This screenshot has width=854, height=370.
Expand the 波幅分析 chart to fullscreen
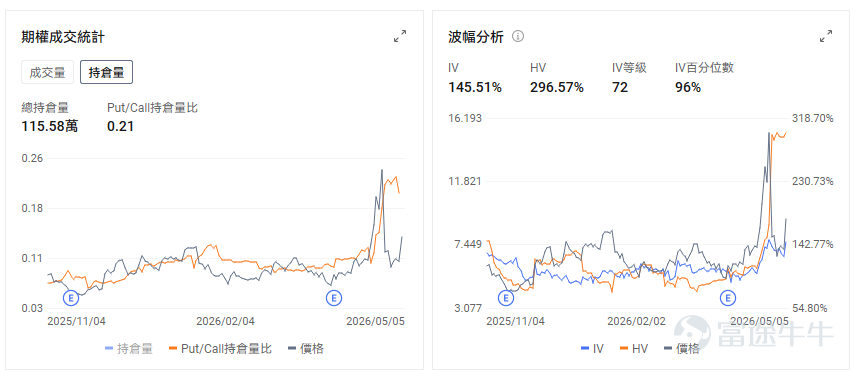826,37
